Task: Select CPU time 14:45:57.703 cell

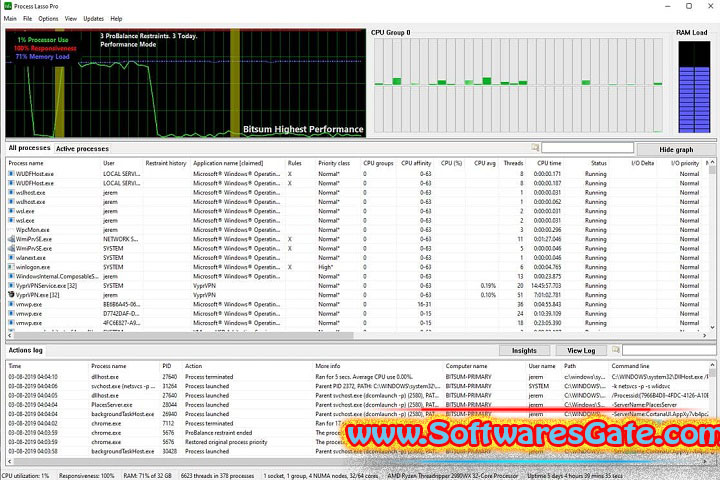Action: [545, 286]
